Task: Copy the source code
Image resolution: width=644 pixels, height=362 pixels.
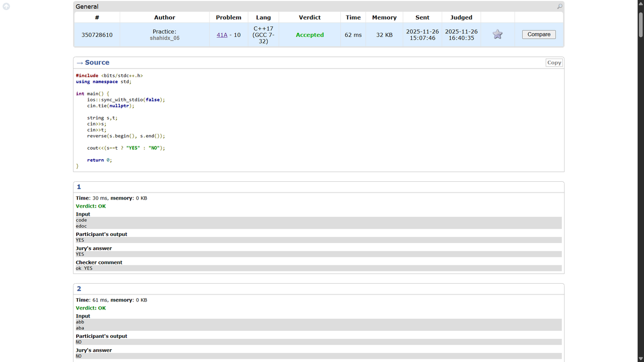Action: tap(554, 63)
